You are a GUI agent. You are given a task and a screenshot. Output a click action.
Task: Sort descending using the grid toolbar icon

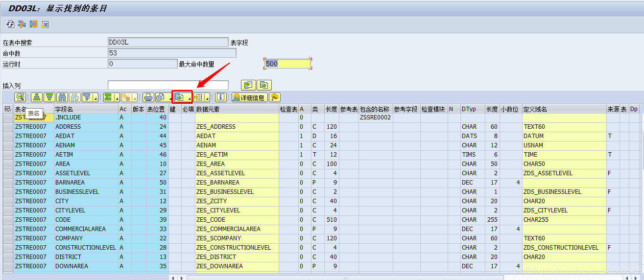click(x=49, y=97)
